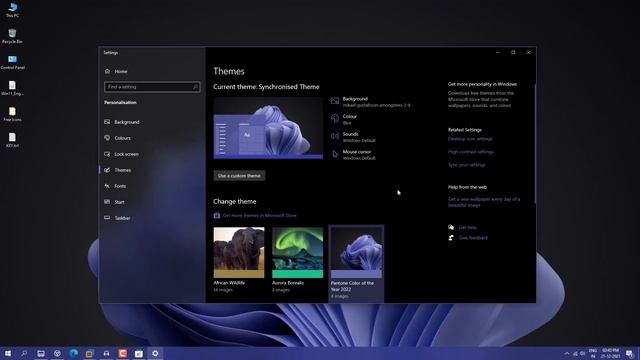
Task: Click the ENG language indicator
Action: tap(593, 353)
